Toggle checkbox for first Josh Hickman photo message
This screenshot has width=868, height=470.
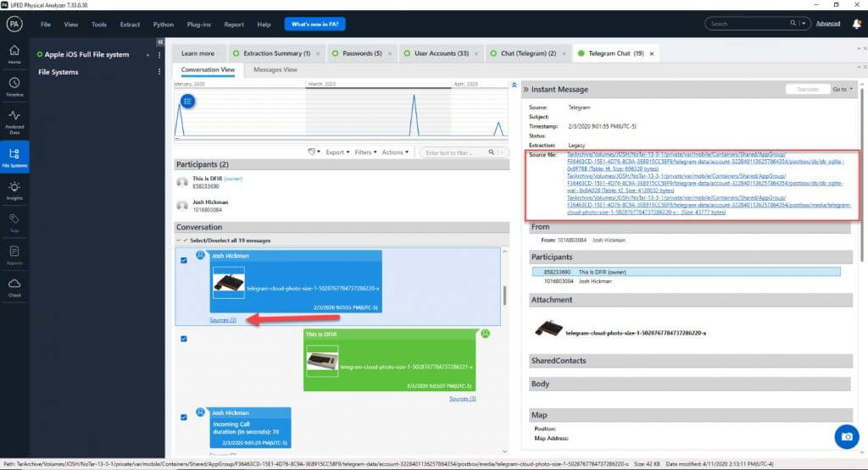pos(184,260)
